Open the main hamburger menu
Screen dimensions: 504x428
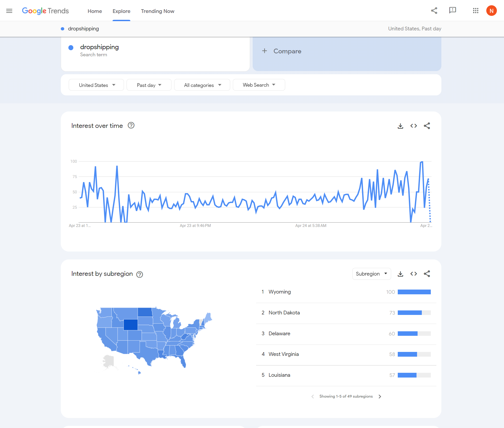(9, 11)
